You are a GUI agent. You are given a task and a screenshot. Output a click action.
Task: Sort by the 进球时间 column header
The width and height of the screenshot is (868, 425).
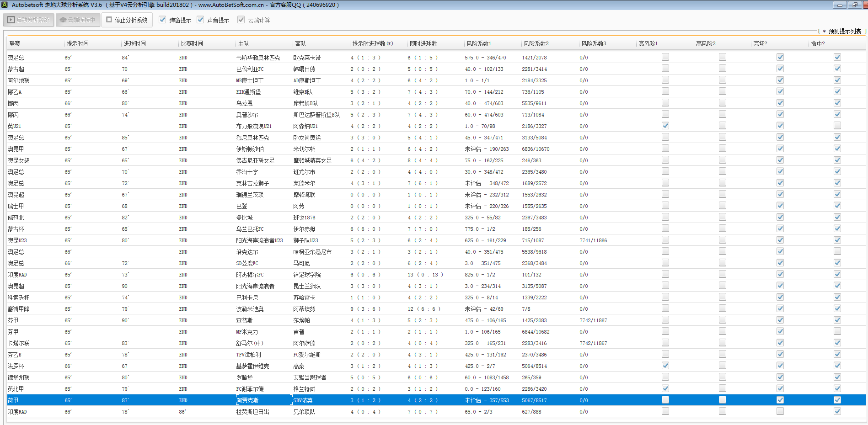[135, 43]
